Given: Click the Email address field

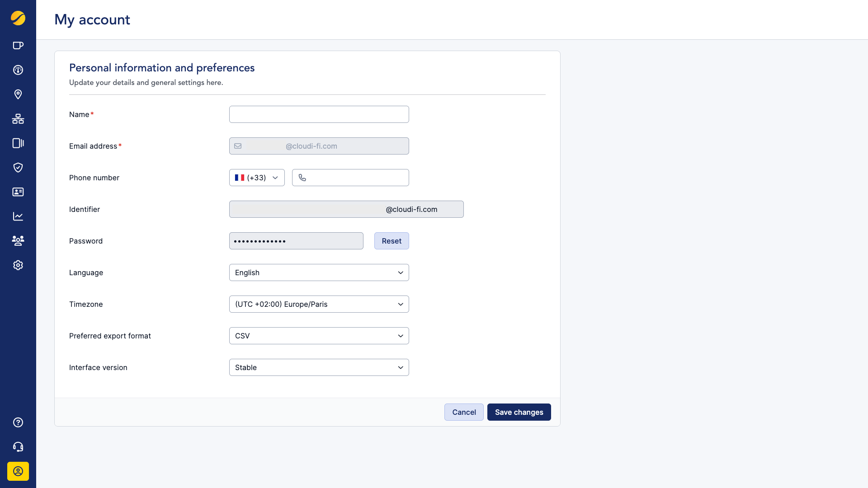Looking at the screenshot, I should (319, 146).
